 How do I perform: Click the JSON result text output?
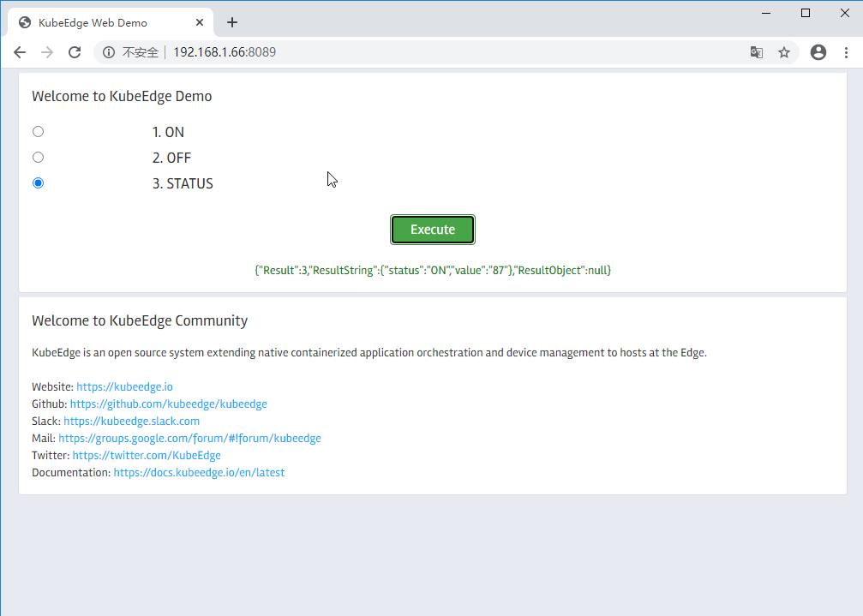(433, 270)
